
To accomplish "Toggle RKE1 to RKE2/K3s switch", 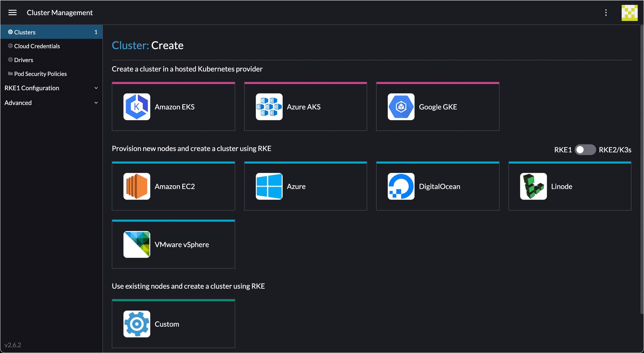I will tap(585, 150).
